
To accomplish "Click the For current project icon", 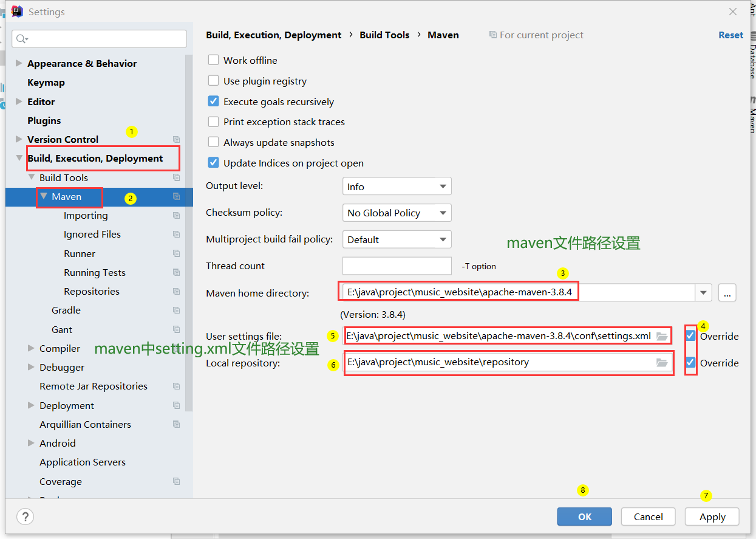I will click(x=493, y=35).
